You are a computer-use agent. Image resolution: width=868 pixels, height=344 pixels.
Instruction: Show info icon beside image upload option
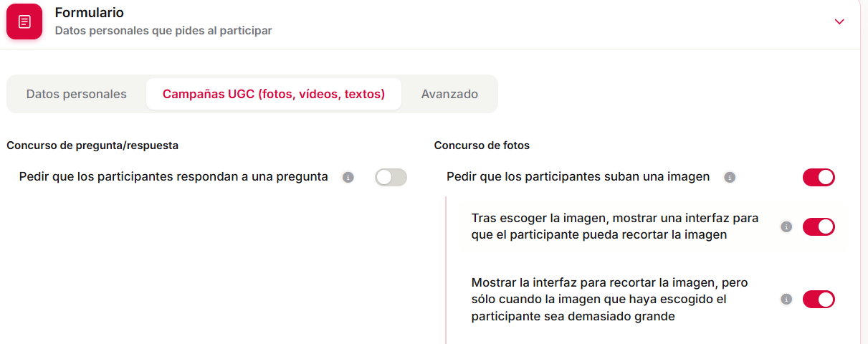pyautogui.click(x=730, y=177)
